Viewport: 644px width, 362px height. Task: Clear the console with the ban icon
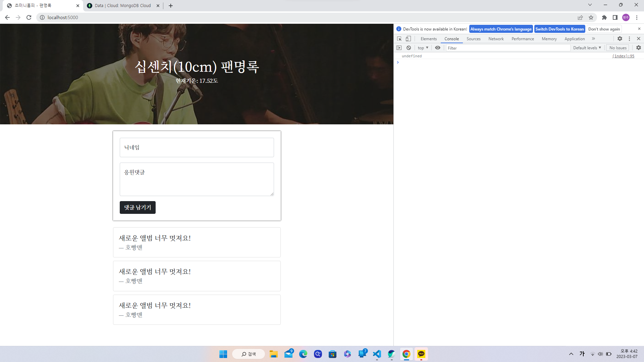click(409, 48)
